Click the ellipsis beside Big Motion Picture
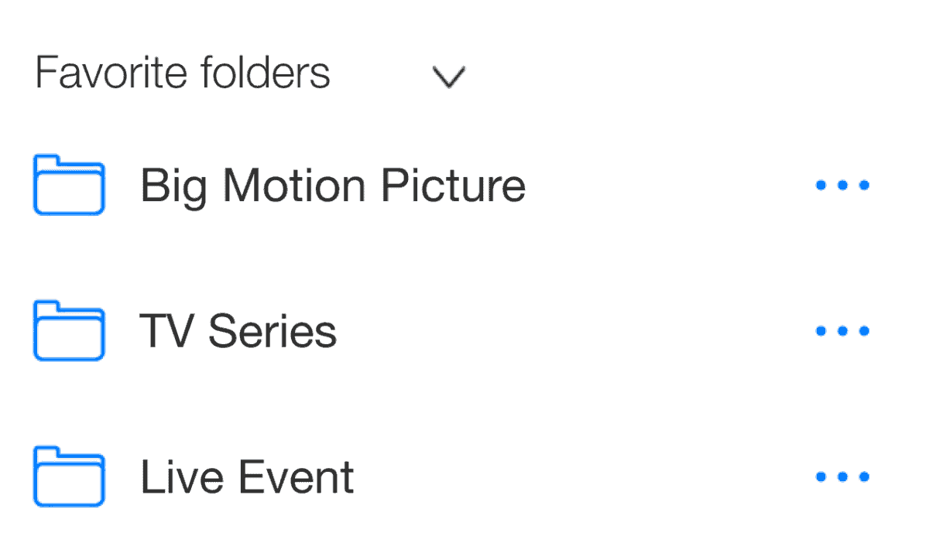This screenshot has height=560, width=929. tap(842, 186)
